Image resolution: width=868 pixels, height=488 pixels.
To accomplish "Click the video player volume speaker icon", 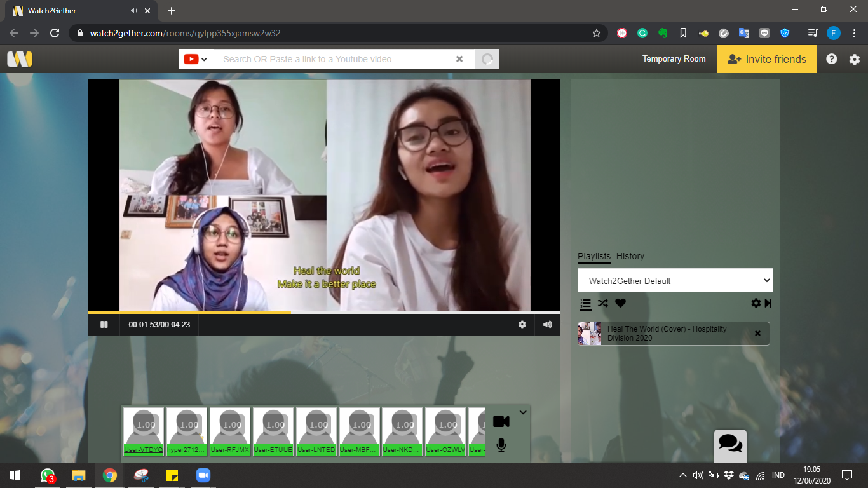I will tap(548, 324).
